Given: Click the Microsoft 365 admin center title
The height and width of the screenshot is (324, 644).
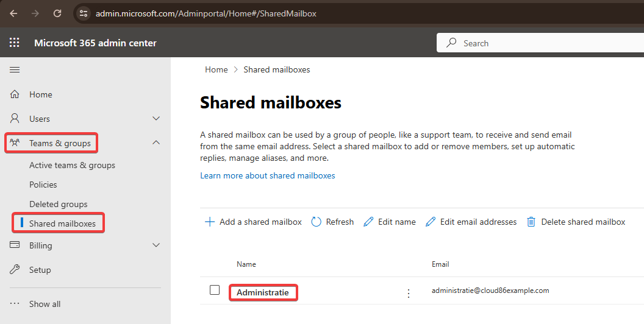Looking at the screenshot, I should pos(95,43).
